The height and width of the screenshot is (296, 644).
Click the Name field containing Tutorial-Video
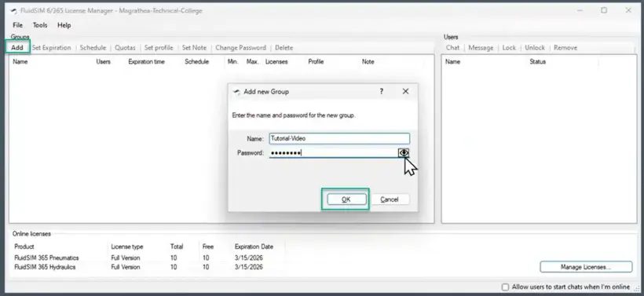click(x=339, y=138)
